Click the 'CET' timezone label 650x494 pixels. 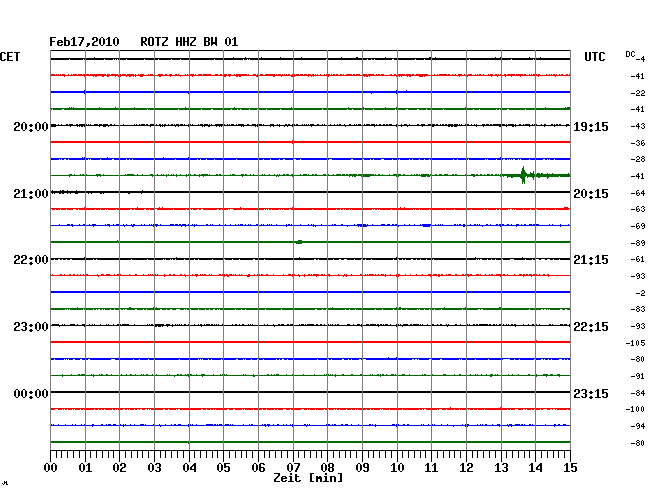point(10,57)
